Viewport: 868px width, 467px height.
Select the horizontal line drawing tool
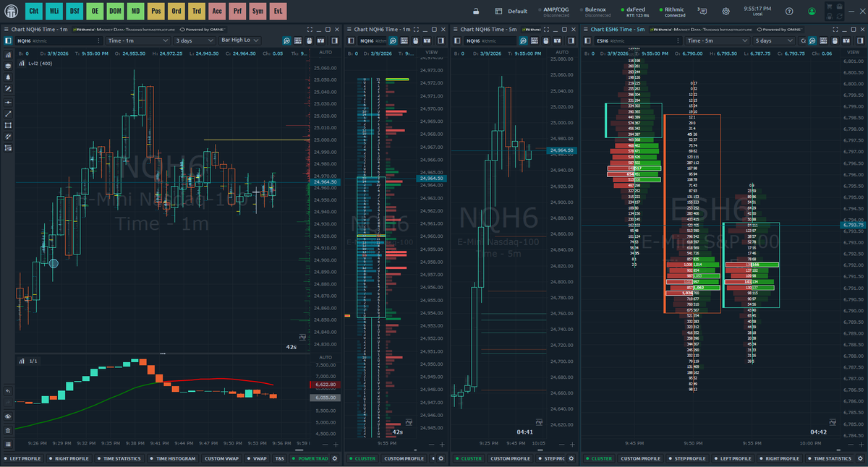[x=8, y=102]
